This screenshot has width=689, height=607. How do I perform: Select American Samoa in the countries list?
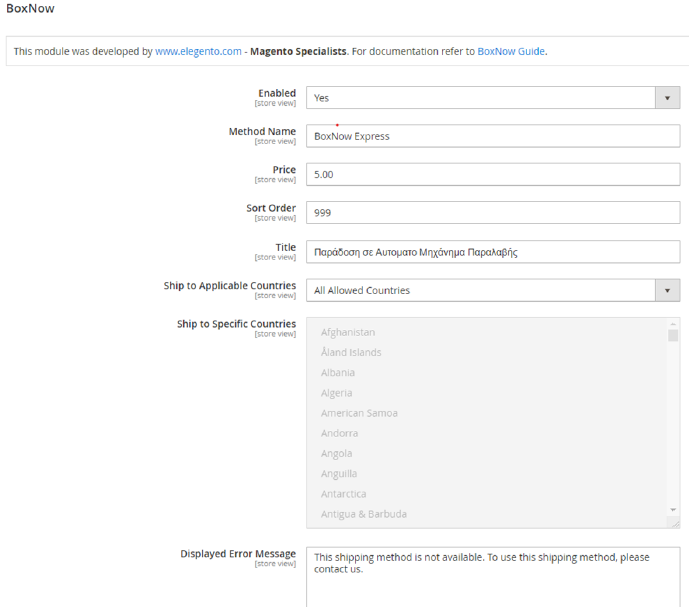pos(359,413)
